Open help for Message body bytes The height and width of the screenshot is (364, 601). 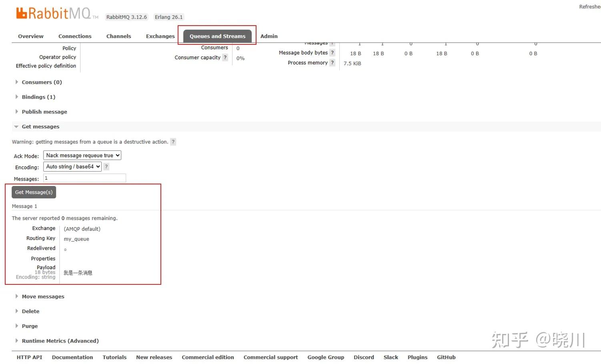click(332, 53)
